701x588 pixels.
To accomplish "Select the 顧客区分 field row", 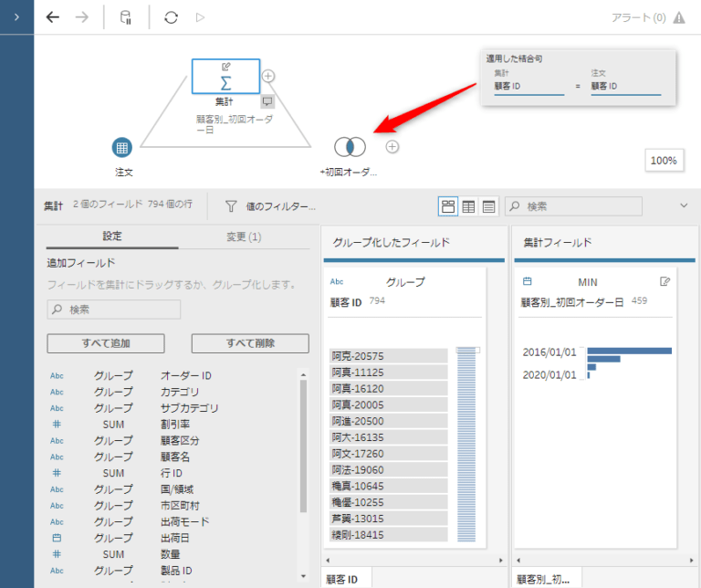I will coord(172,440).
